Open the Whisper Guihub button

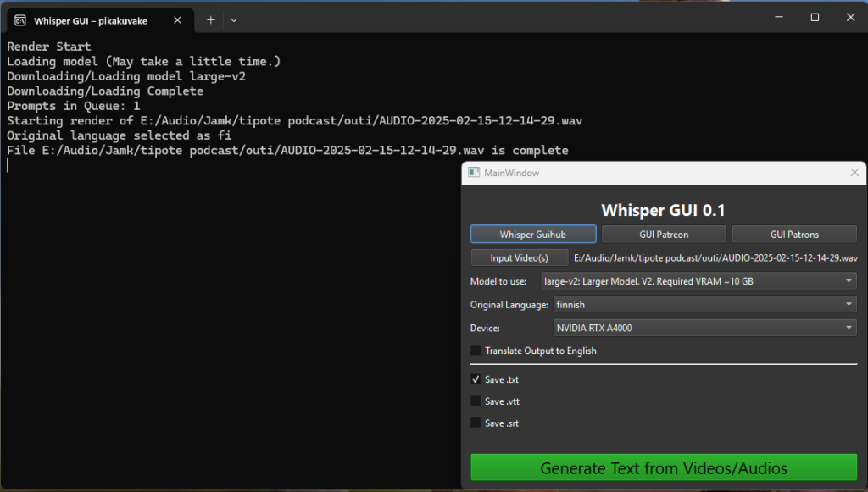533,235
